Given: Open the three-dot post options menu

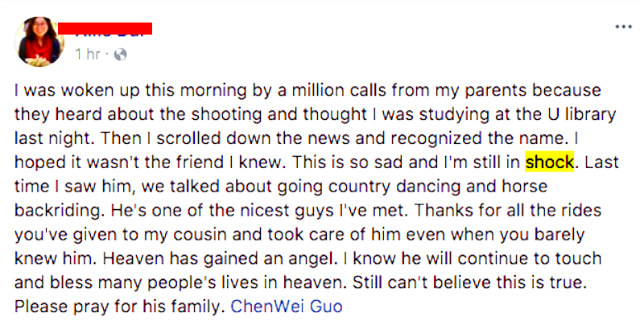Looking at the screenshot, I should (623, 26).
